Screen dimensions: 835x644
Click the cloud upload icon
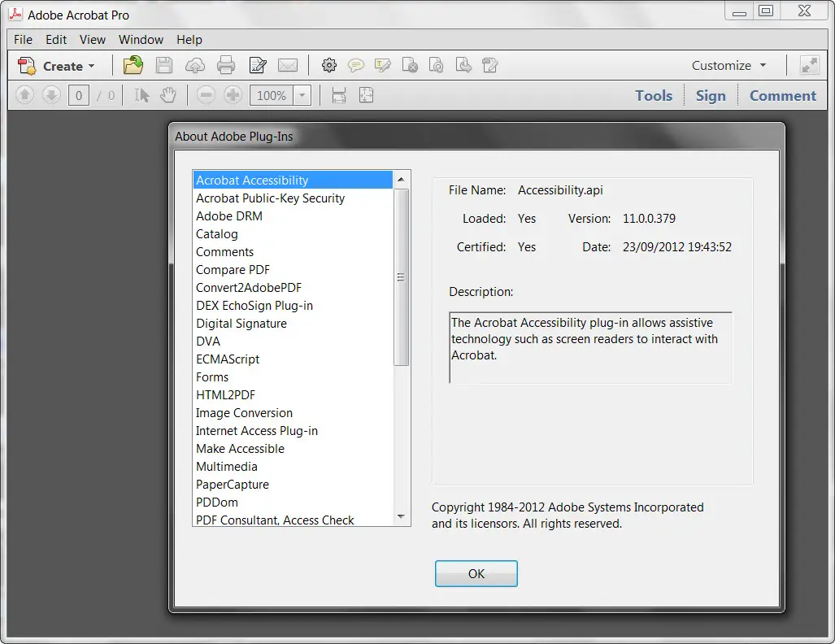(195, 66)
